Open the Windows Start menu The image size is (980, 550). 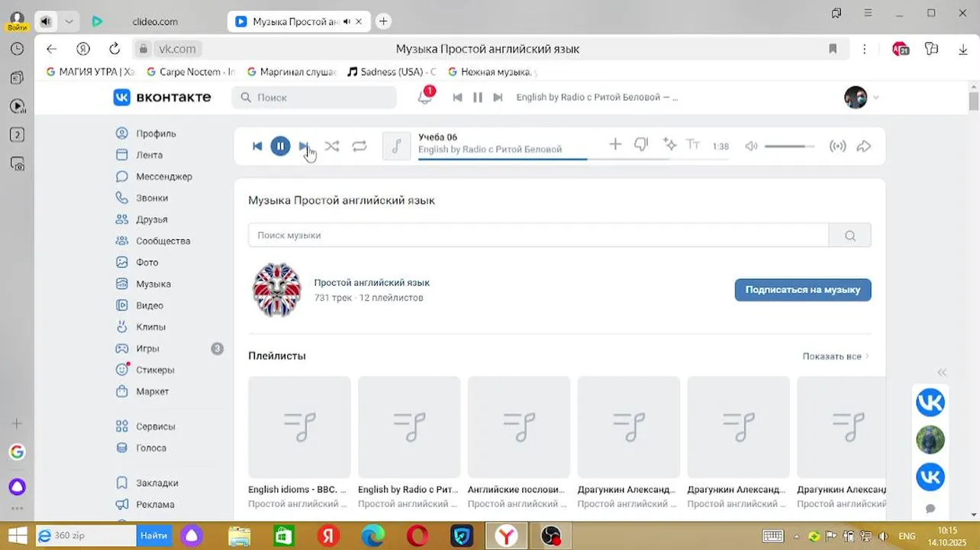[17, 535]
